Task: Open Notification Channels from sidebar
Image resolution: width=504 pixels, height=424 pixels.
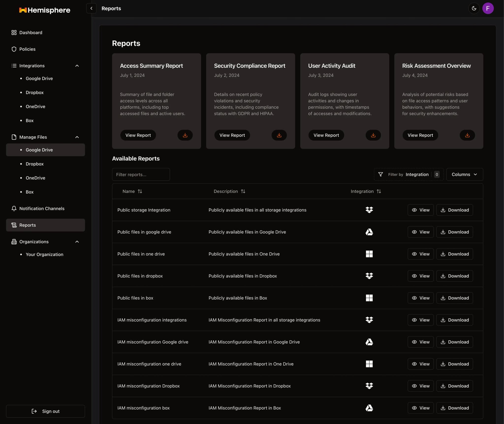Action: 46,208
